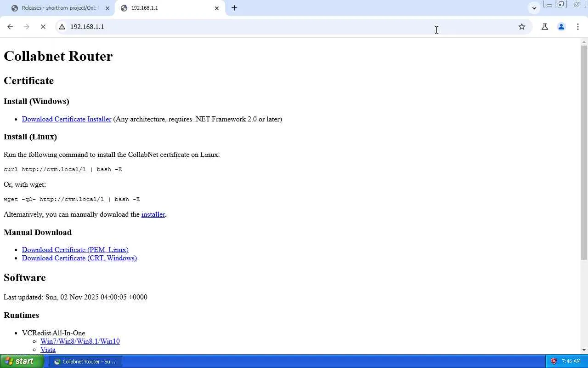Download Certificate (CRT, Windows) link
Viewport: 588px width, 368px height.
coord(79,258)
